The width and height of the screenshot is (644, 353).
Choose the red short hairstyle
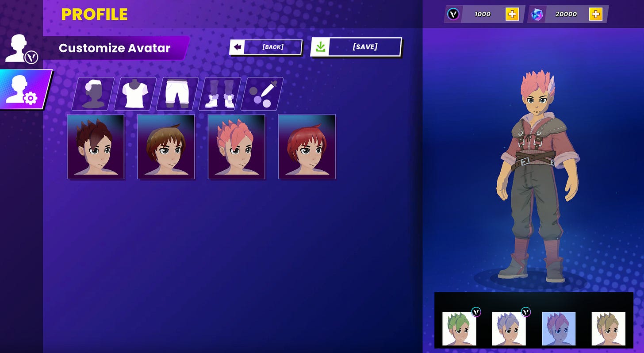[307, 146]
